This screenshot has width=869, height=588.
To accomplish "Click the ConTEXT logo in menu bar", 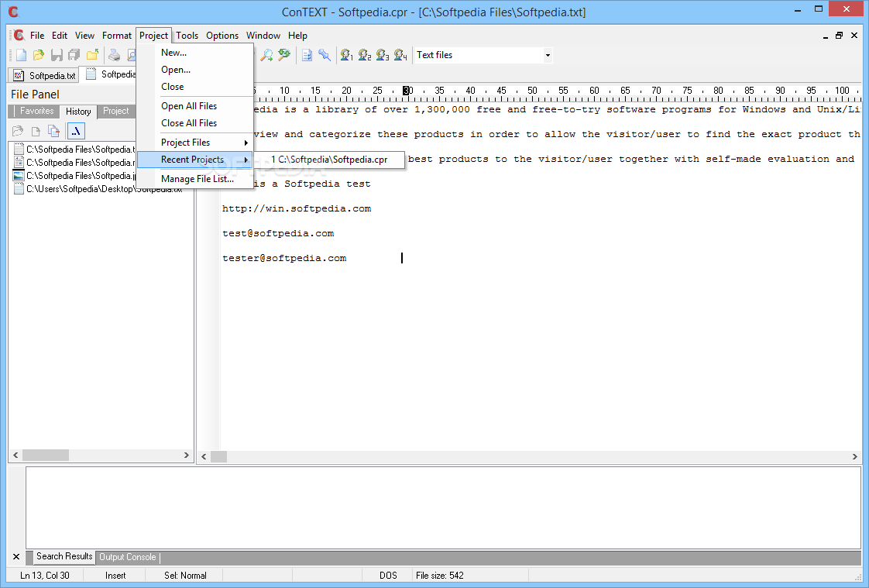I will coord(19,36).
